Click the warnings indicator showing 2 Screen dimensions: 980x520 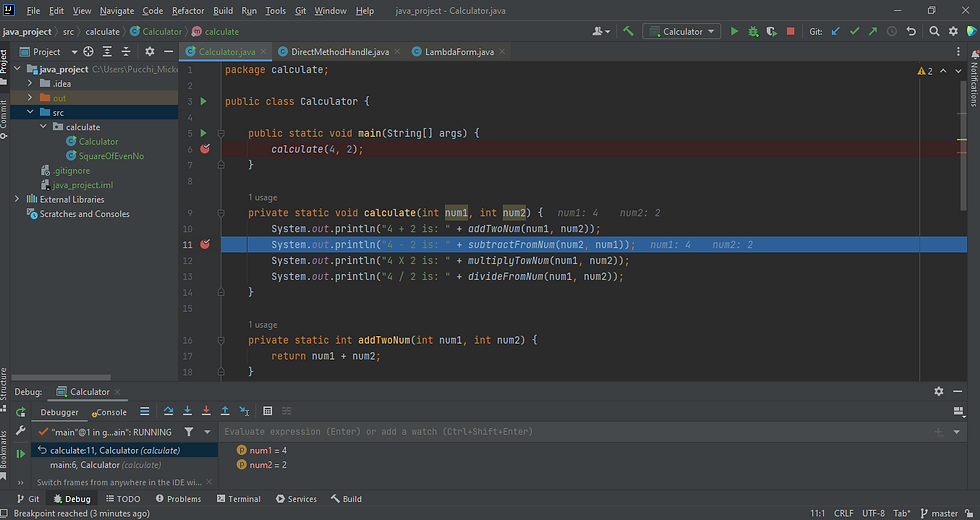pos(925,71)
